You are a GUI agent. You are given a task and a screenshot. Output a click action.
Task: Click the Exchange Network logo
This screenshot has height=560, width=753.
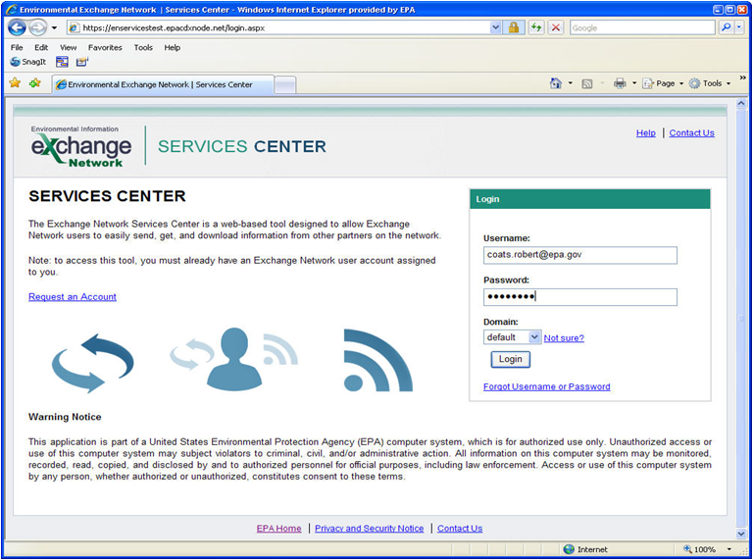click(81, 146)
